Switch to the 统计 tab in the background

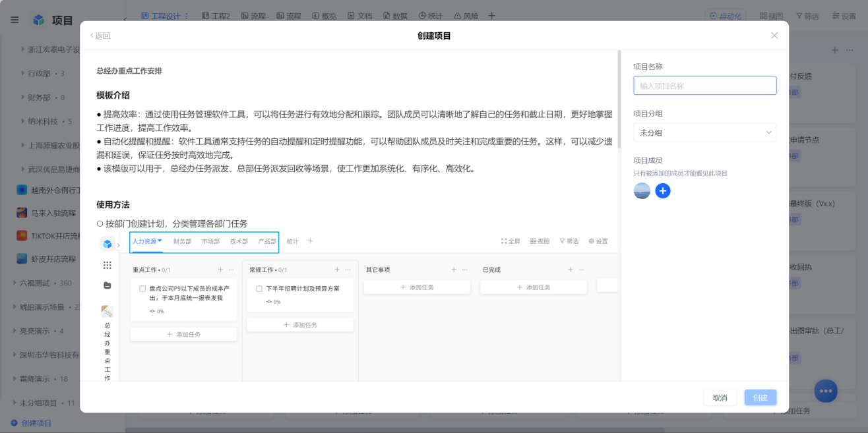point(431,16)
